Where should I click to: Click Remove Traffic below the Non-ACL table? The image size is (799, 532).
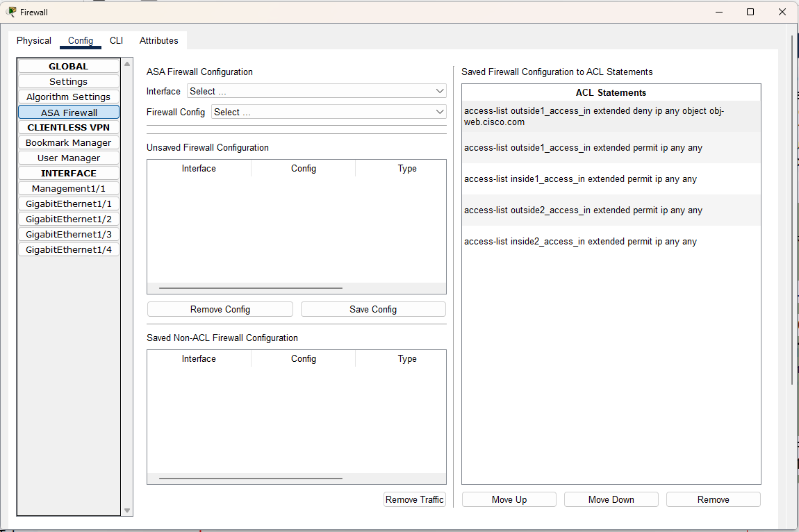[x=414, y=499]
